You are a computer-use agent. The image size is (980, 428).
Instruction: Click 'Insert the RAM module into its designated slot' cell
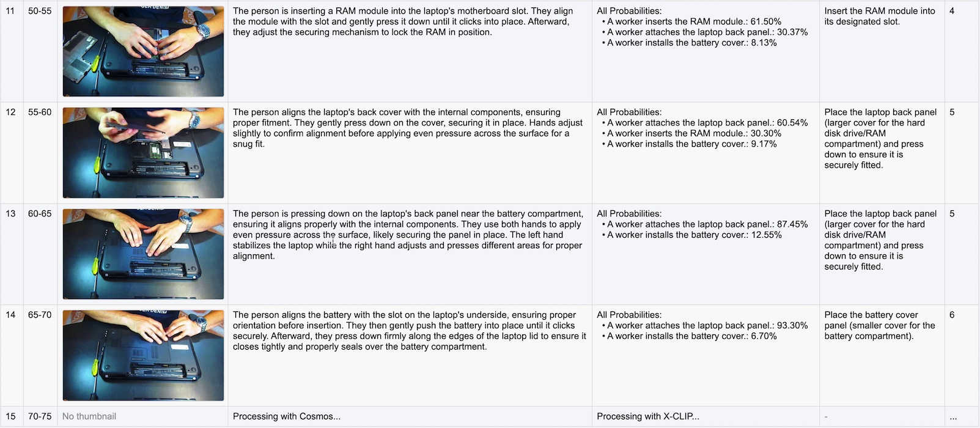879,17
